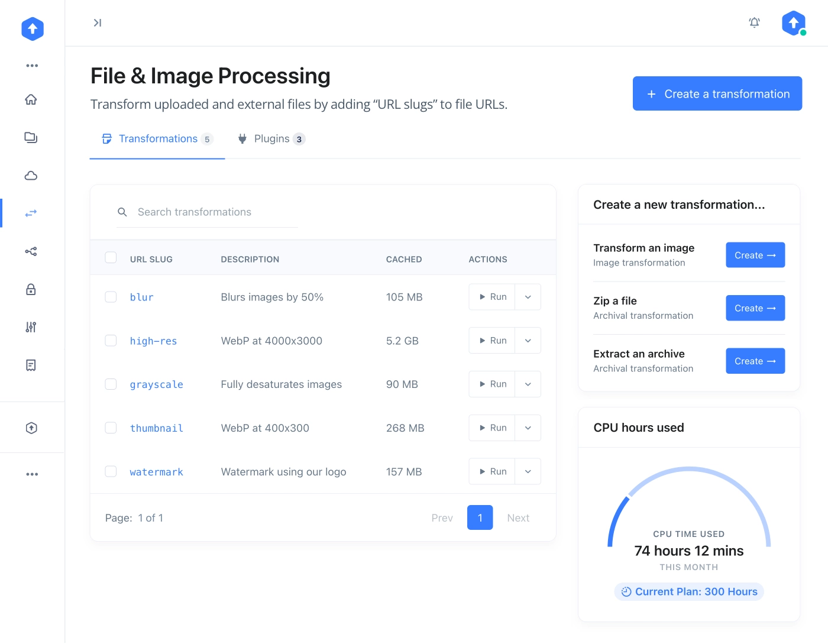Select the Transformations tab
This screenshot has height=644, width=828.
tap(157, 139)
